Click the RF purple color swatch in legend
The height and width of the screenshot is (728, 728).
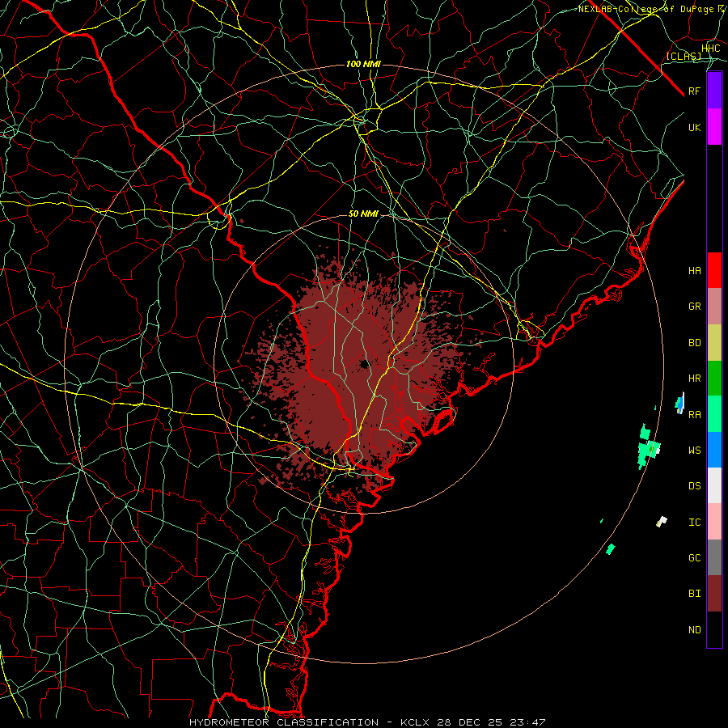coord(714,91)
